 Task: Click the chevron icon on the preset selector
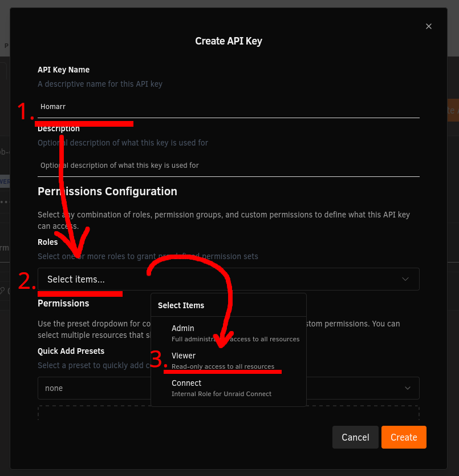click(408, 388)
